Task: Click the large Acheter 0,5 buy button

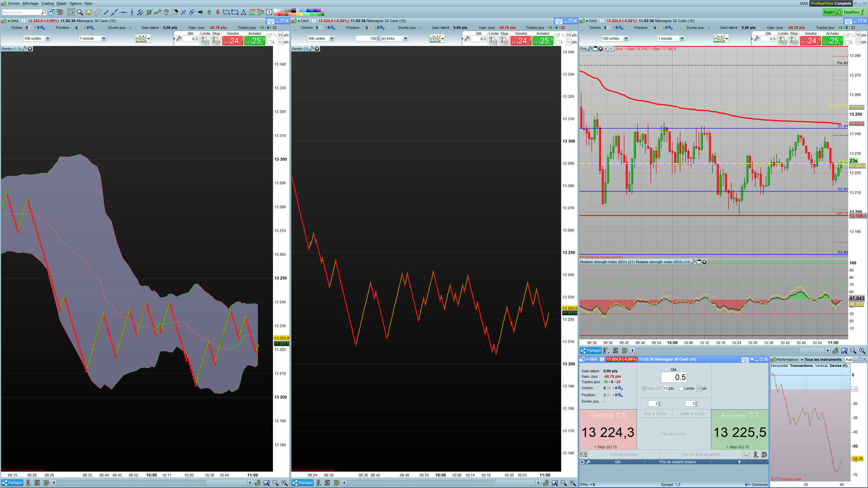Action: click(740, 429)
